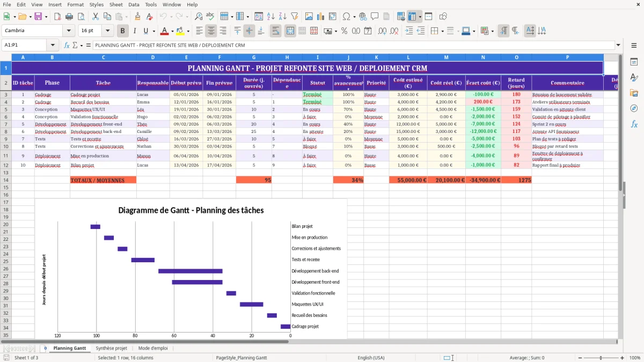
Task: Click the Function Wizard fx button
Action: click(x=67, y=46)
